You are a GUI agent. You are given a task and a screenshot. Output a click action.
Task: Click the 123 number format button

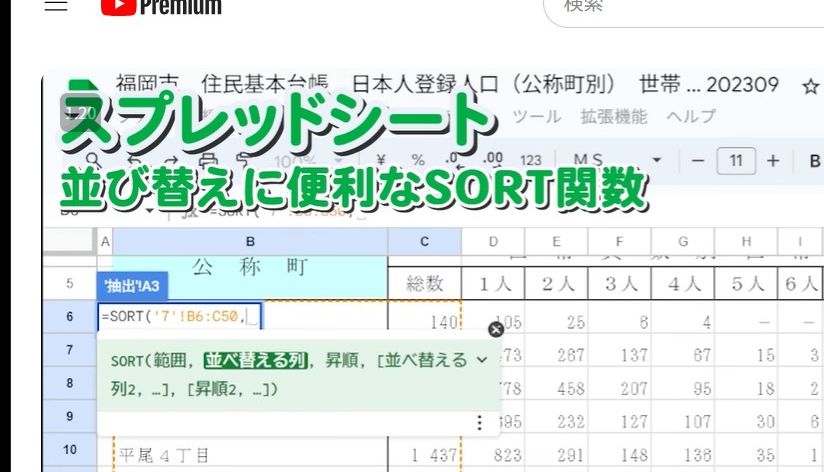coord(531,161)
